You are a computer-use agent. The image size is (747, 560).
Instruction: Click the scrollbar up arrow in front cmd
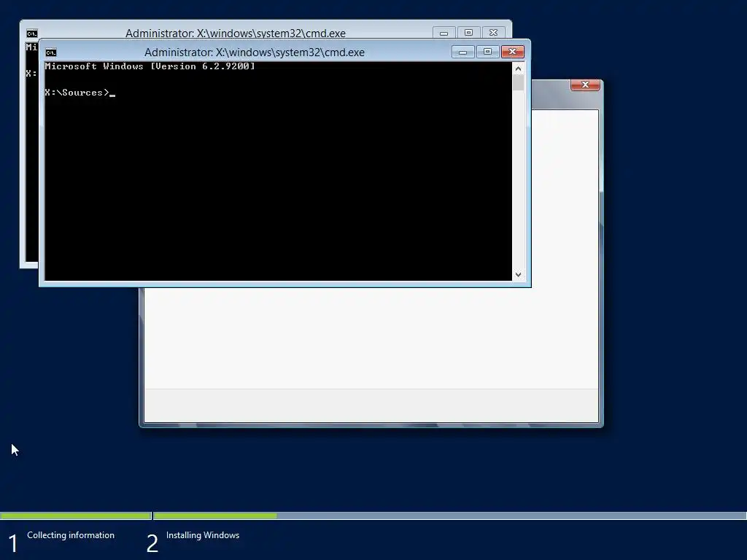click(519, 69)
